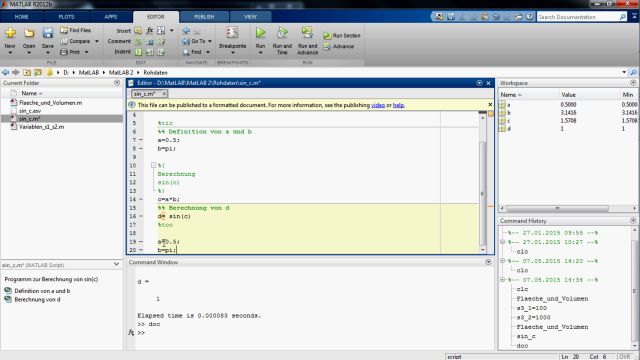Click the 'help' link in banner
The image size is (640, 360).
(398, 105)
